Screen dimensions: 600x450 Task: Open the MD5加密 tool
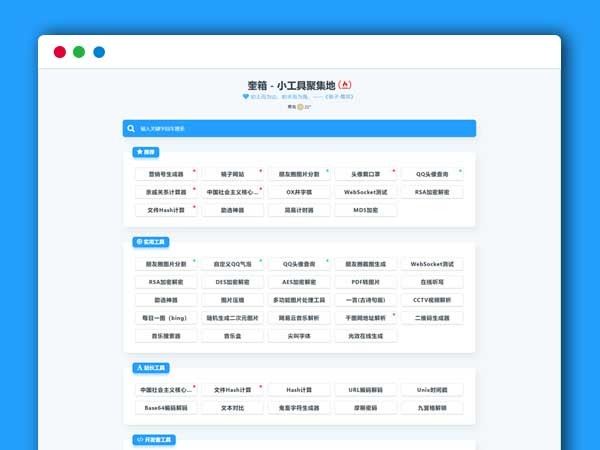366,210
